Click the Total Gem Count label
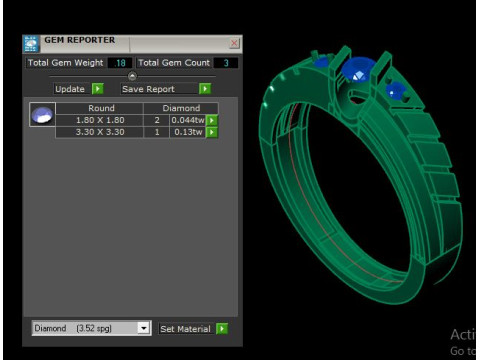 click(x=174, y=63)
